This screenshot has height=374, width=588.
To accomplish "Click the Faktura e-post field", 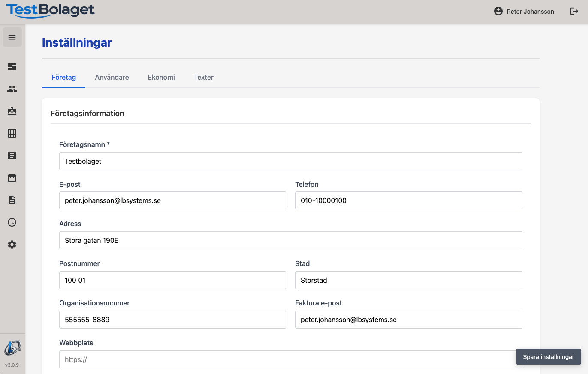I will 408,320.
